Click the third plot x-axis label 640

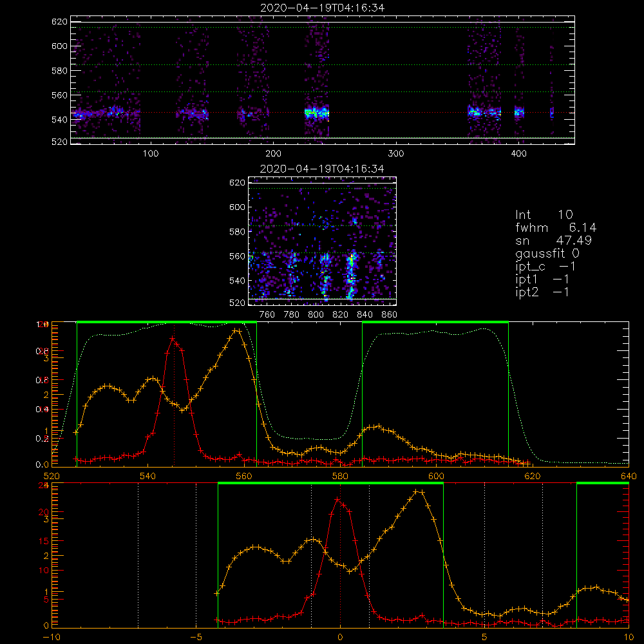click(x=629, y=476)
